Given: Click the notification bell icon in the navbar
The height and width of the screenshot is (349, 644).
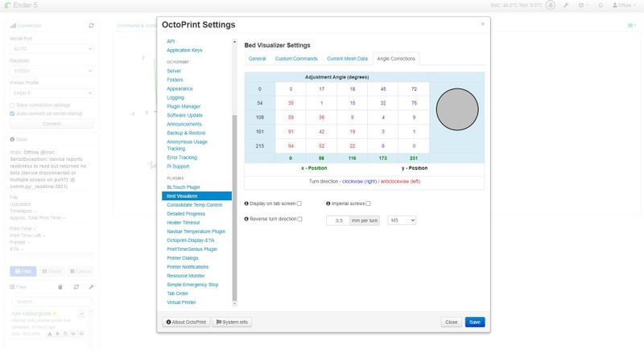Looking at the screenshot, I should point(601,6).
